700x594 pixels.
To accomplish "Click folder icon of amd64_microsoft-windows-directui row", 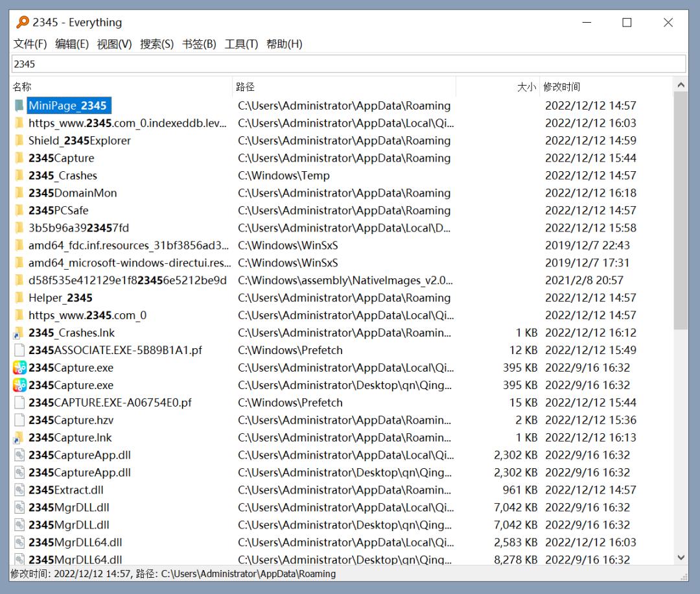I will (x=19, y=263).
